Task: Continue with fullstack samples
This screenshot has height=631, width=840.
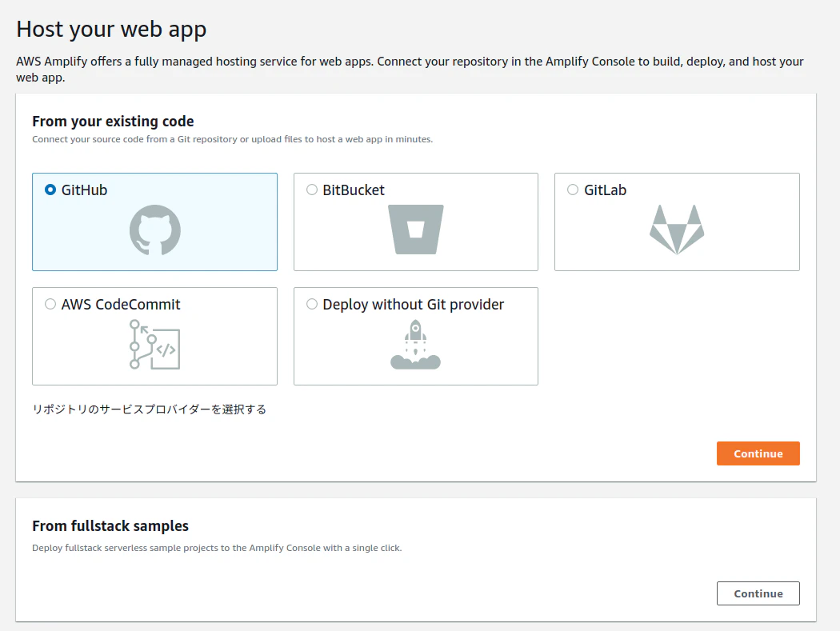Action: pyautogui.click(x=758, y=593)
